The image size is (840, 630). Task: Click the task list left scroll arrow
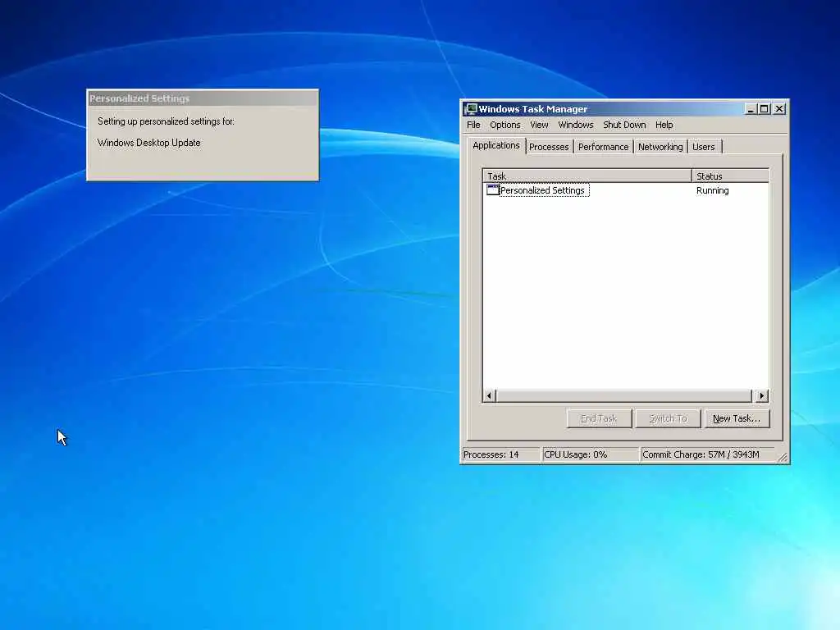click(489, 396)
